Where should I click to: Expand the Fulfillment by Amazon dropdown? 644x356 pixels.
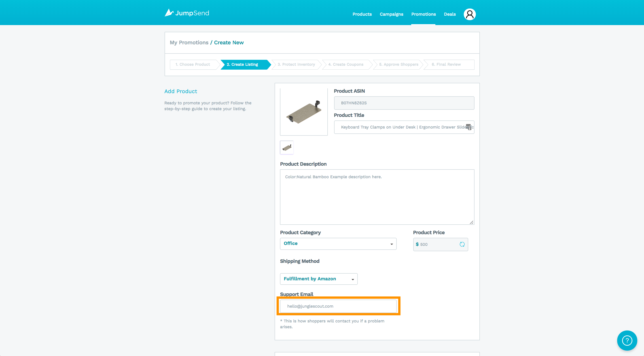click(318, 279)
